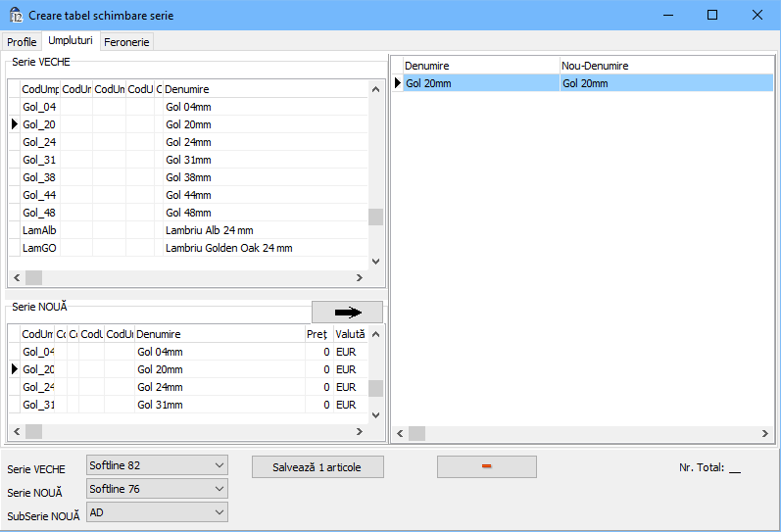The height and width of the screenshot is (532, 781).
Task: Click the black arrow transfer button
Action: (347, 312)
